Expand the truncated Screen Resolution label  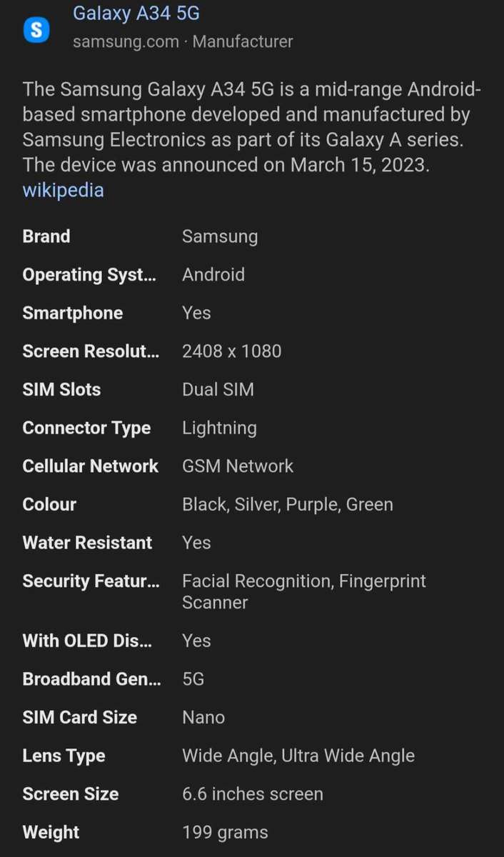coord(91,351)
